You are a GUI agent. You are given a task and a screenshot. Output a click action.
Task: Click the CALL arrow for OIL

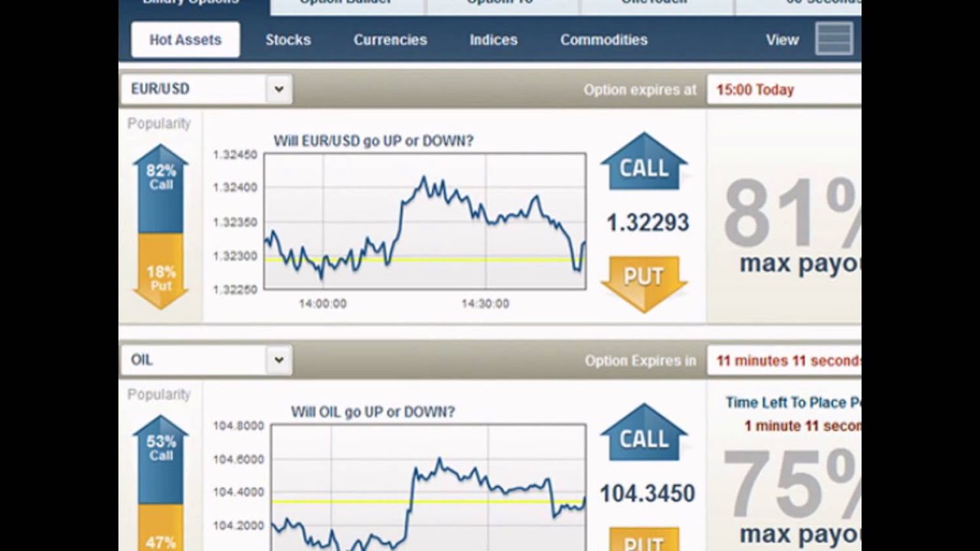pyautogui.click(x=644, y=432)
